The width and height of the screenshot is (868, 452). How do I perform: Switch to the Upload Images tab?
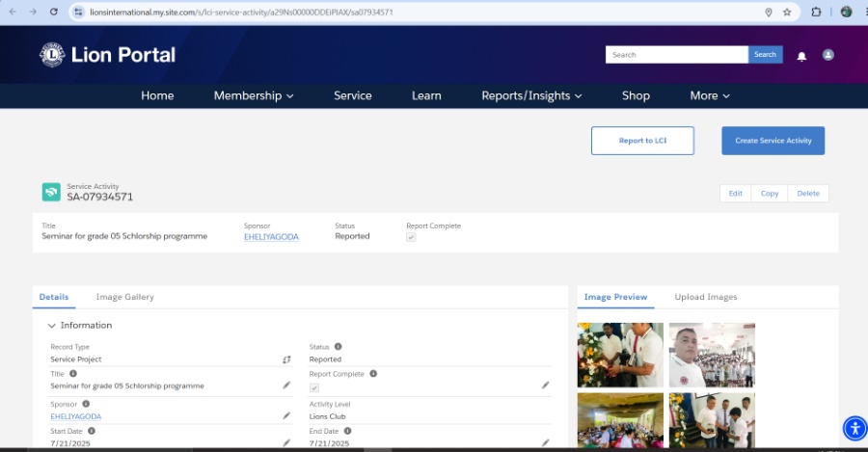point(705,297)
